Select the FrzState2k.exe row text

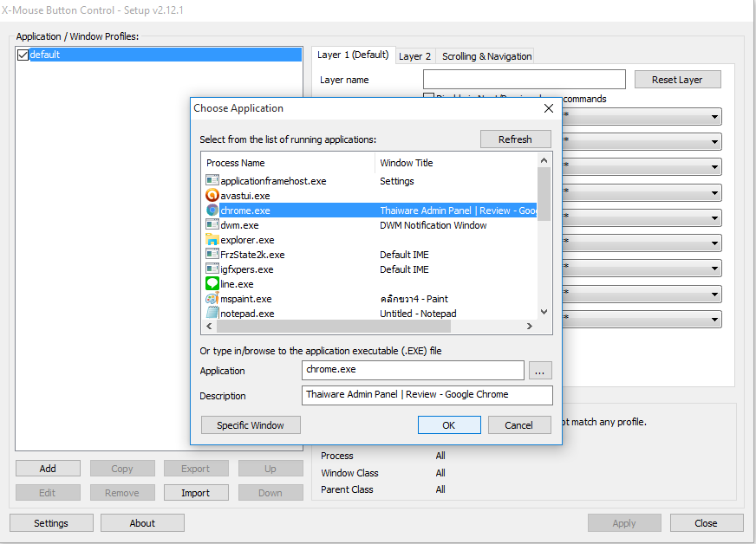(252, 255)
